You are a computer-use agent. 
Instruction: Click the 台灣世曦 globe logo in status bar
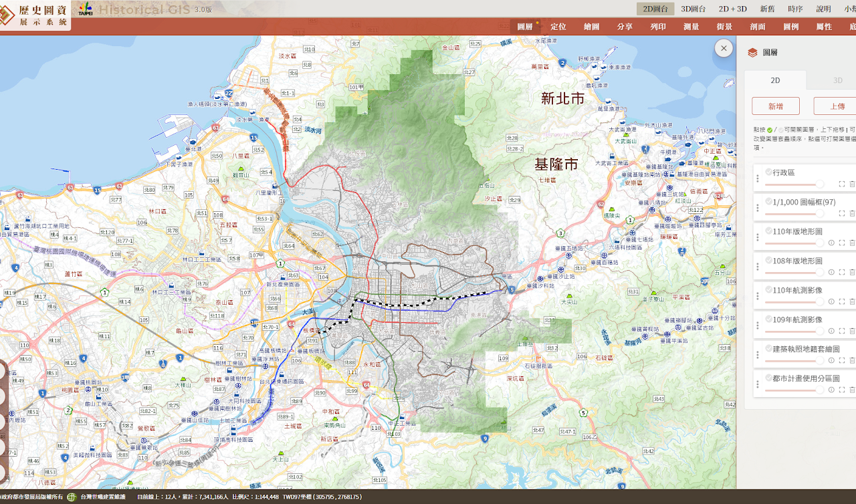[72, 497]
